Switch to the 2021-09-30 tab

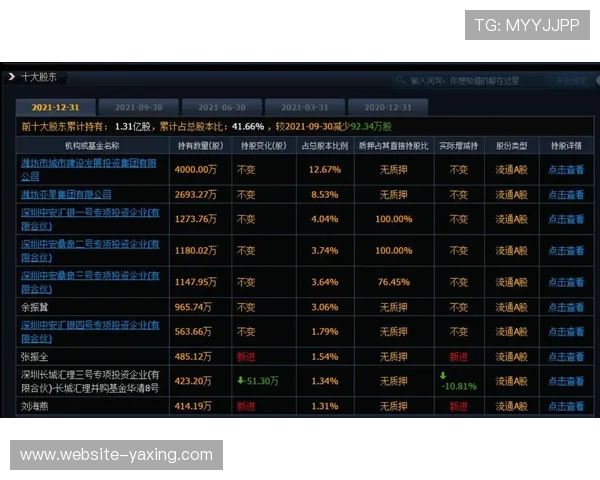pyautogui.click(x=139, y=107)
